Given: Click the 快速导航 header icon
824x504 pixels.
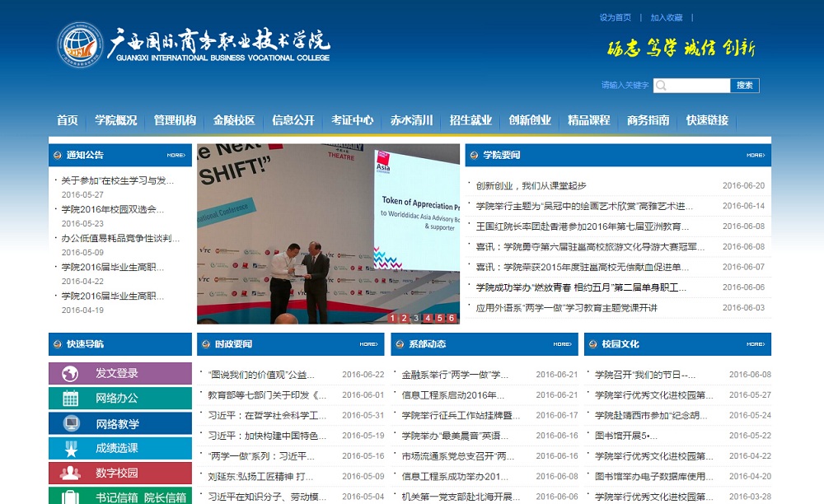Looking at the screenshot, I should pyautogui.click(x=58, y=344).
